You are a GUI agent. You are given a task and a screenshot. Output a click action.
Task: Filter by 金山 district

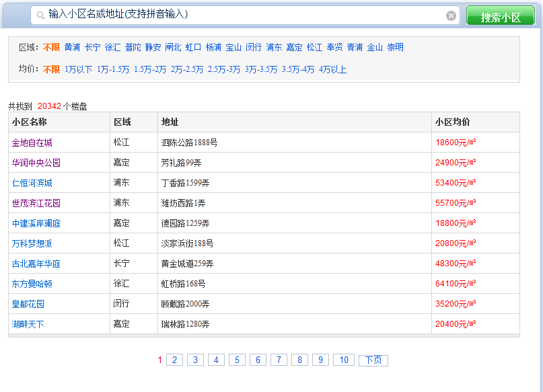point(375,47)
